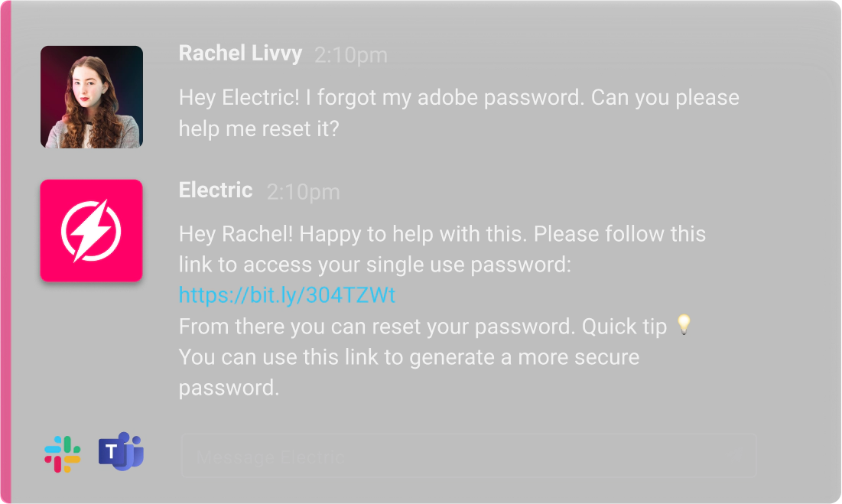Open the bit.ly password reset link

(x=286, y=294)
